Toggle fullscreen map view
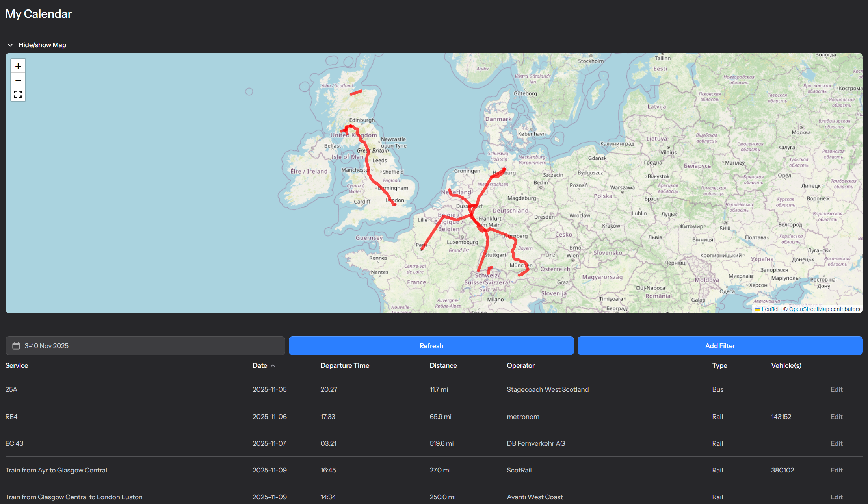Screen dimensions: 868x504 coord(18,94)
